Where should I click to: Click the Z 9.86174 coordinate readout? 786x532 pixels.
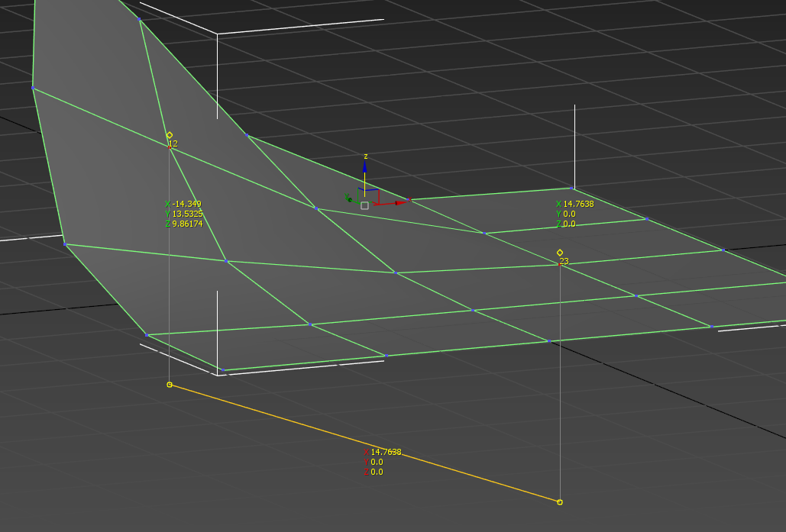point(183,224)
